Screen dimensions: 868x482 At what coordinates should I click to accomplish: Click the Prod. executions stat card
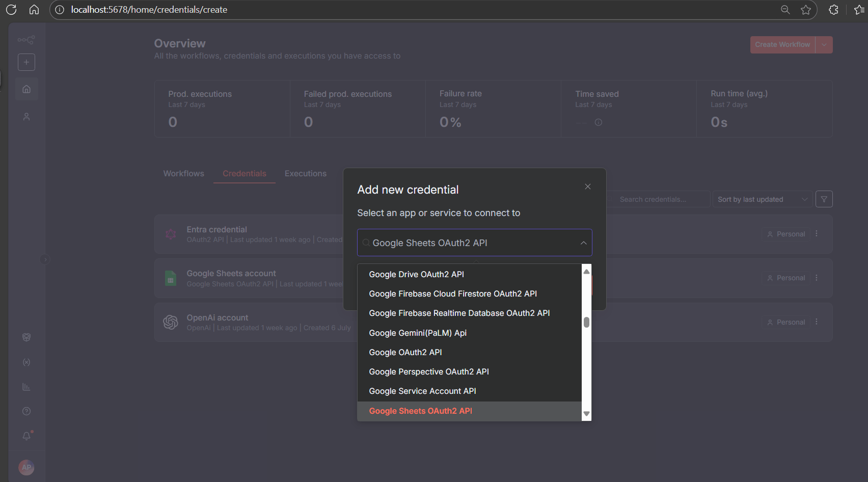pyautogui.click(x=222, y=109)
